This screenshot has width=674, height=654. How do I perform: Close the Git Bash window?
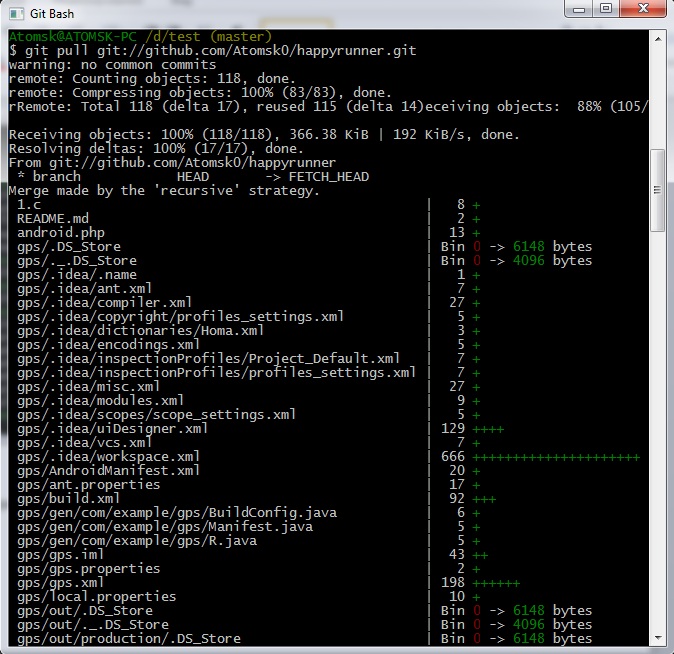643,9
